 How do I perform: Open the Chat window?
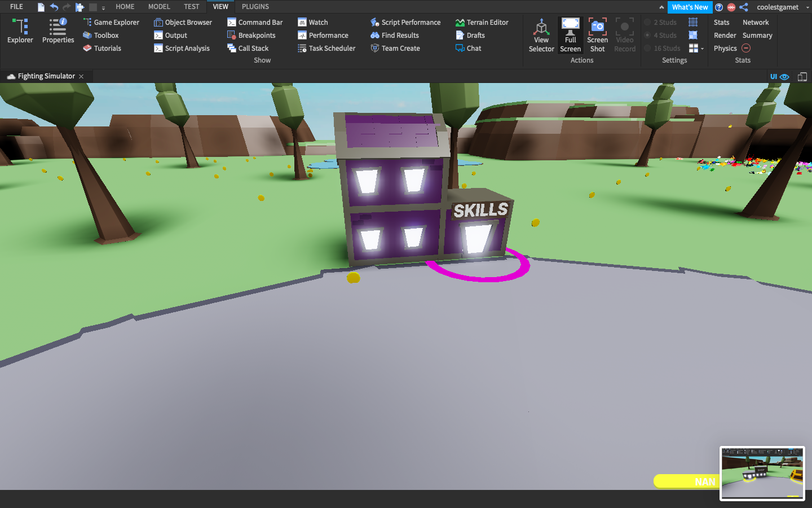coord(469,48)
